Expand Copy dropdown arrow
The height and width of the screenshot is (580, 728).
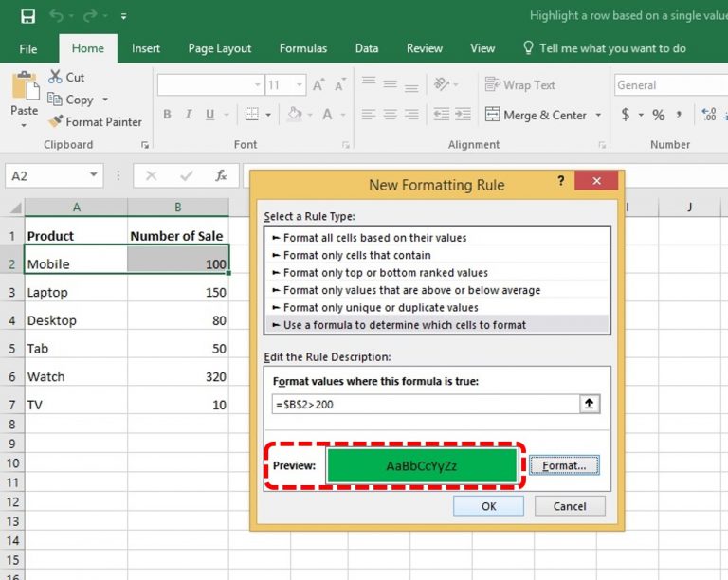click(105, 100)
